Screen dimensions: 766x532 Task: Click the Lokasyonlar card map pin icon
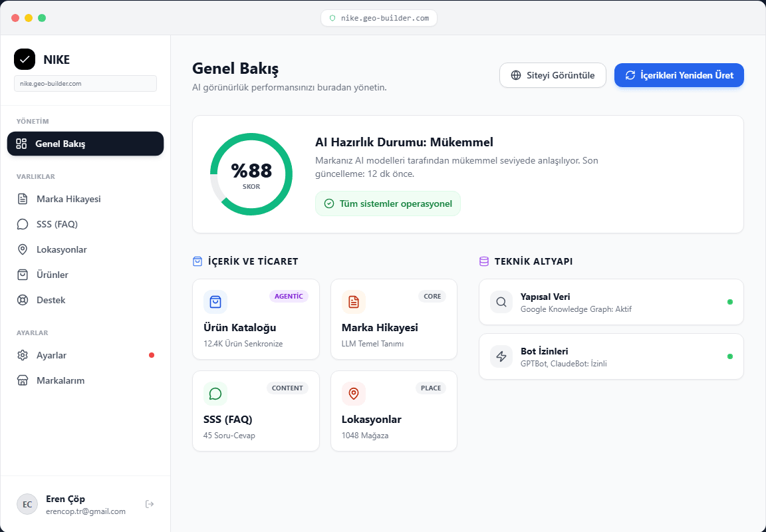tap(354, 394)
